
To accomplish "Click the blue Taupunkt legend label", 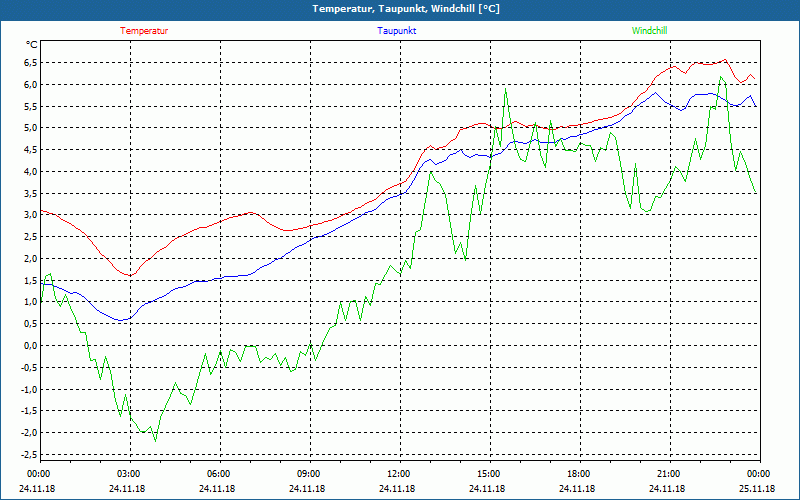I will [396, 31].
